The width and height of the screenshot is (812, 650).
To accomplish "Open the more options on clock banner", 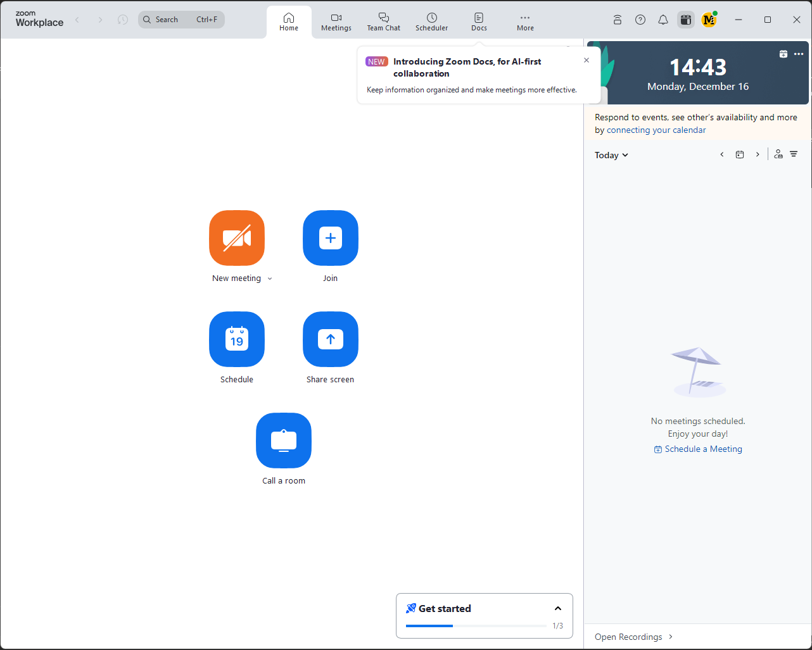I will click(799, 54).
